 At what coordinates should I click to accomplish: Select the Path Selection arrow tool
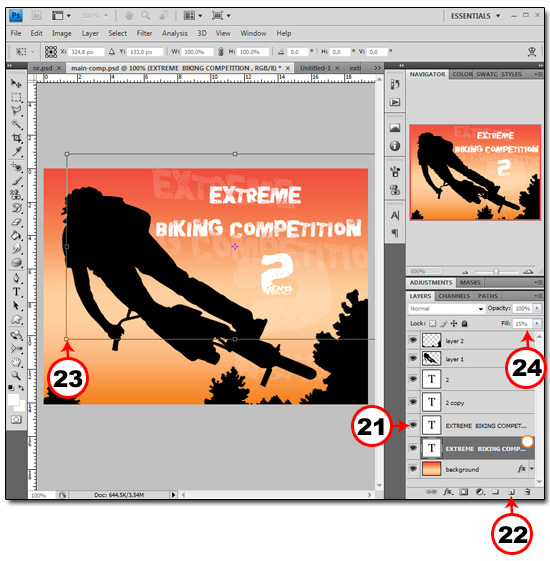[x=16, y=305]
